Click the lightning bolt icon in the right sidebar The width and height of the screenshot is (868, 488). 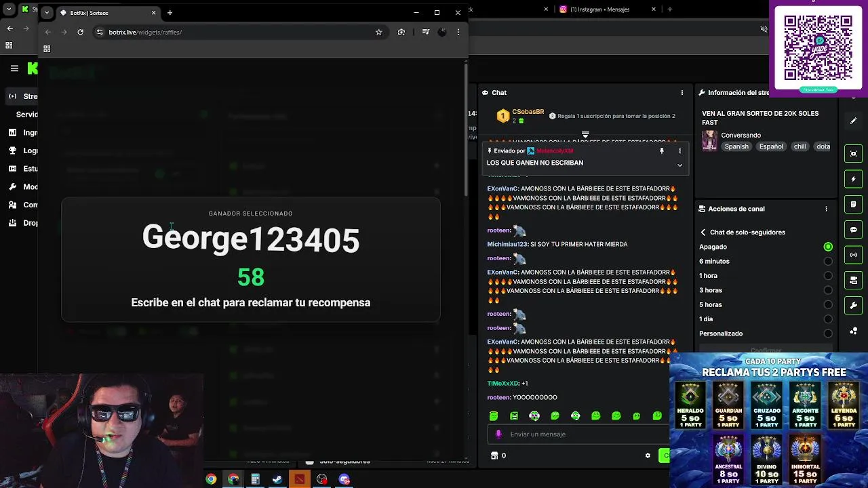click(x=854, y=179)
